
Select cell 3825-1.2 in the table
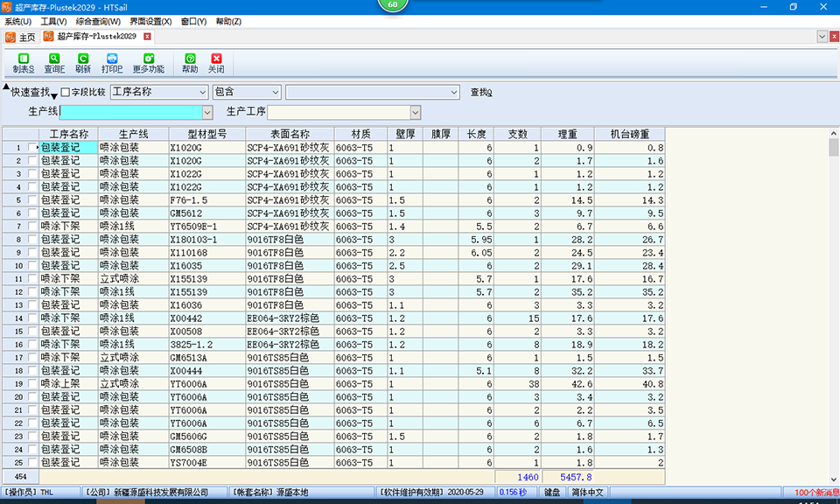coord(206,345)
